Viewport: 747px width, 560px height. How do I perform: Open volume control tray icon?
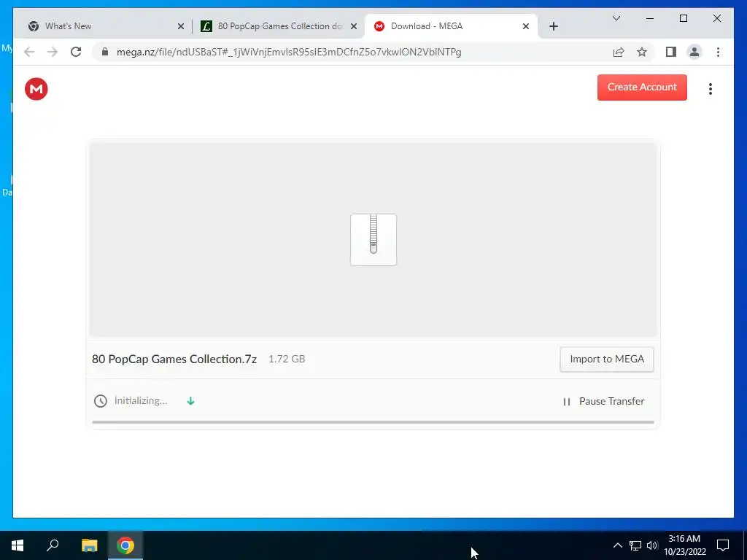(652, 545)
